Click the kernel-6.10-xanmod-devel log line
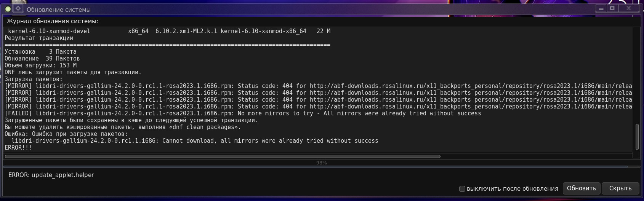The height and width of the screenshot is (201, 644). click(x=49, y=31)
